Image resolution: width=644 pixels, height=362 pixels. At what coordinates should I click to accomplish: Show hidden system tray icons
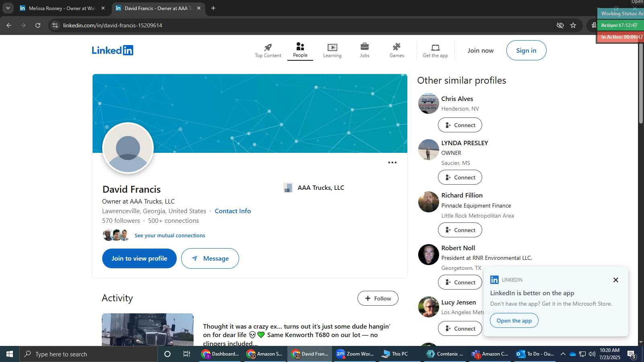563,354
